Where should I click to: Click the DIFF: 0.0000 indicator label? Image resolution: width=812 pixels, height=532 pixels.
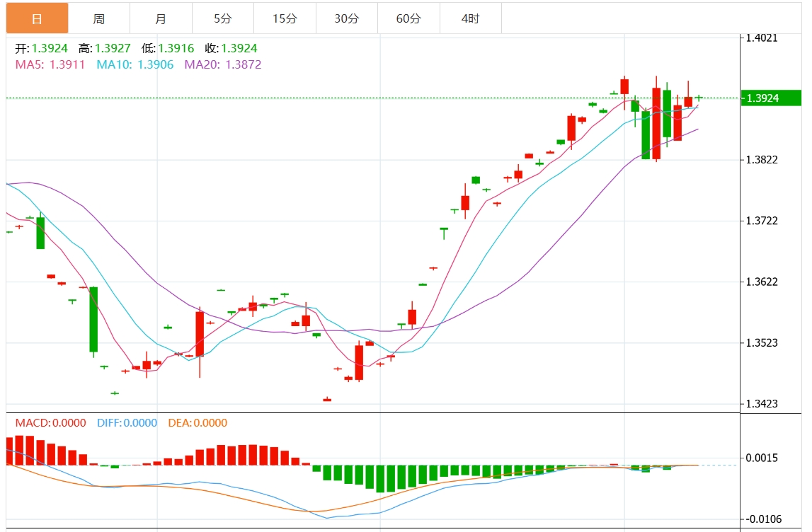[127, 423]
